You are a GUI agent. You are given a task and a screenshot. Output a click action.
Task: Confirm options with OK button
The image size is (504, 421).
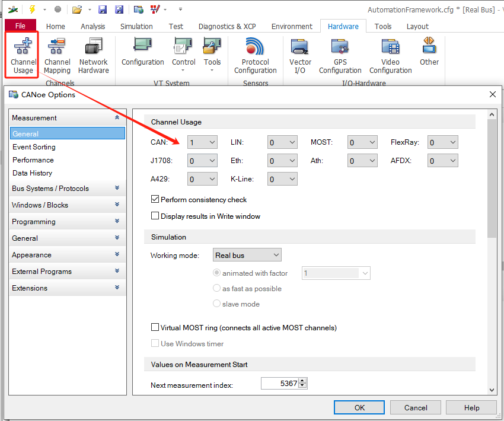[359, 407]
